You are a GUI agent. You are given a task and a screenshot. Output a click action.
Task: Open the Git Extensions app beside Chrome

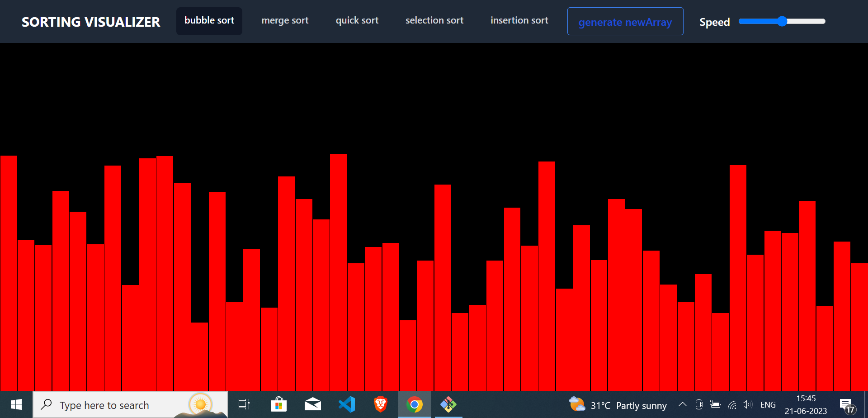[448, 404]
